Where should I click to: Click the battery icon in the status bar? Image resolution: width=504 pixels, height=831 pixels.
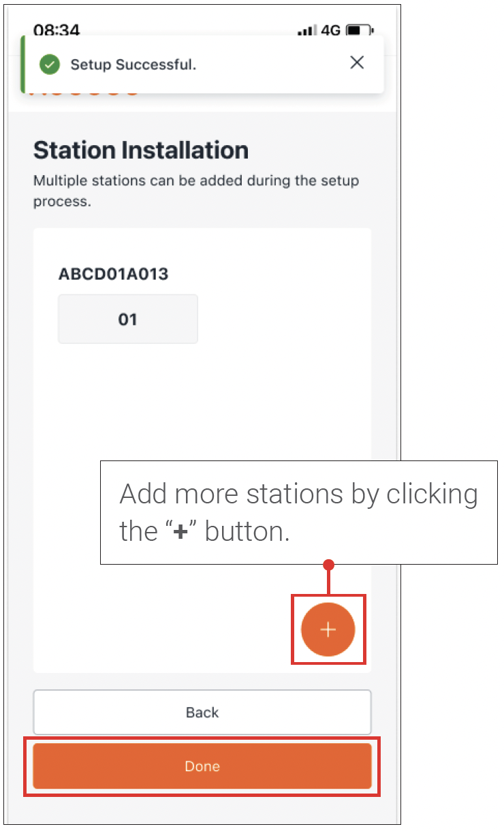click(359, 31)
